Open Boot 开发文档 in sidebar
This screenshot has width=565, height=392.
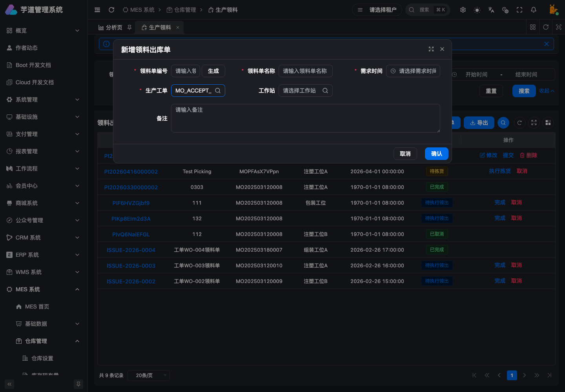click(44, 65)
